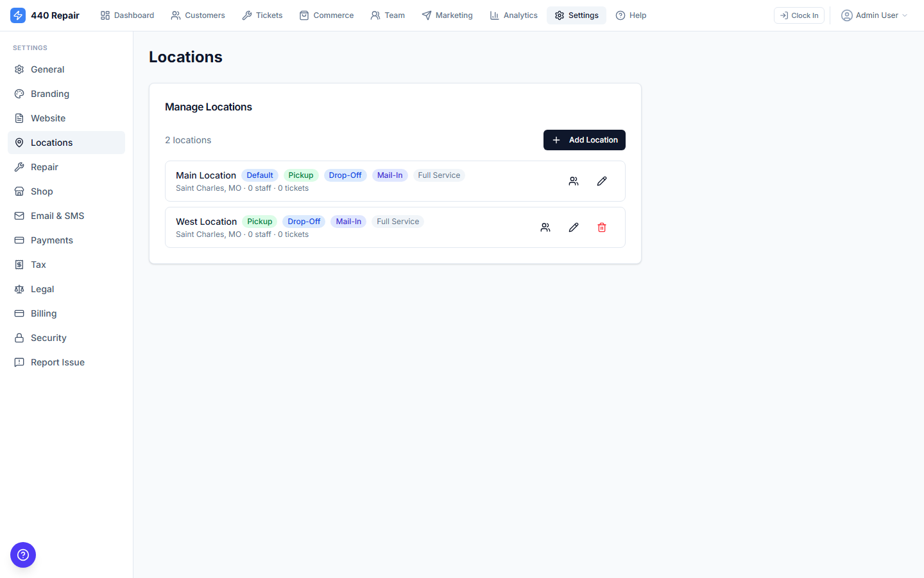The height and width of the screenshot is (578, 924).
Task: Open staff assignment icon for Main Location
Action: (574, 181)
